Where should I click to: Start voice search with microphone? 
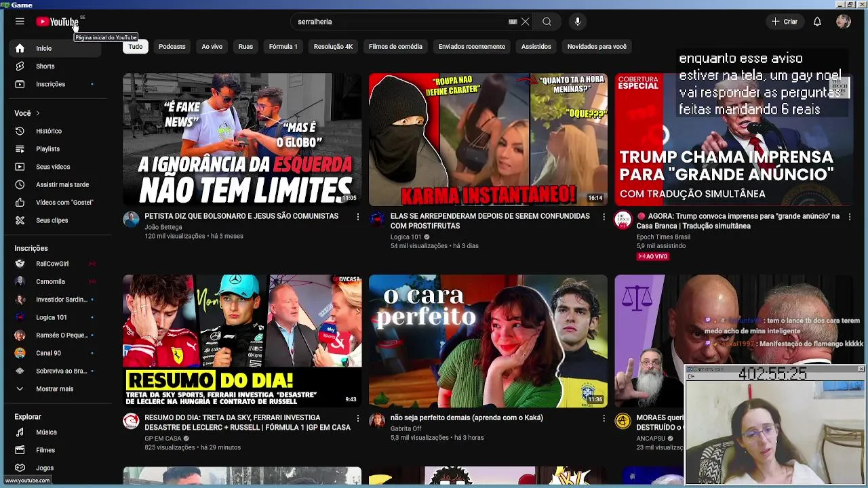[578, 22]
